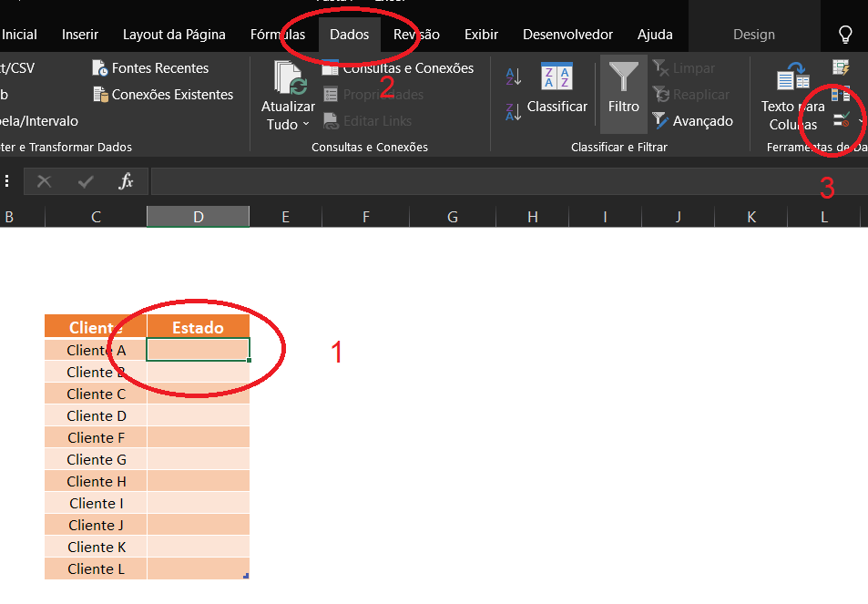Click inside the formula bar input
868x604 pixels.
coord(509,181)
